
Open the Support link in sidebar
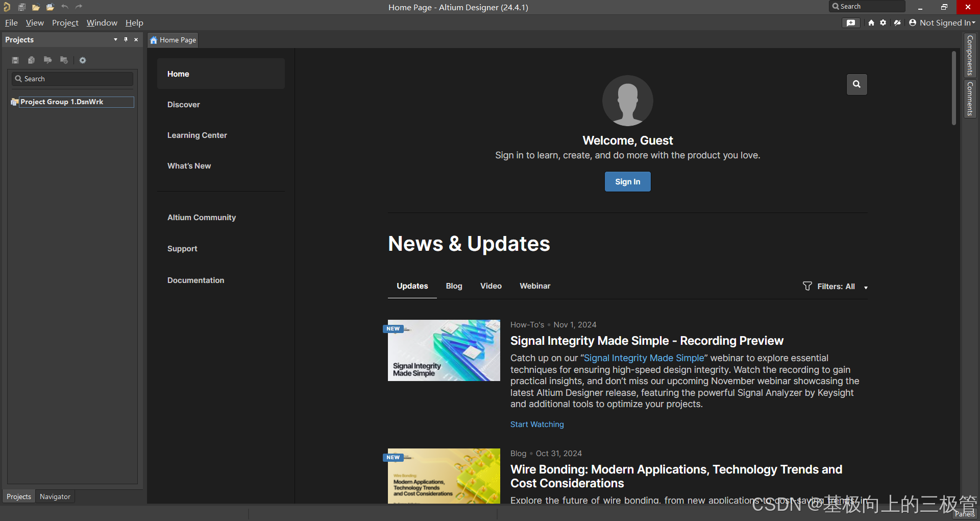[182, 249]
